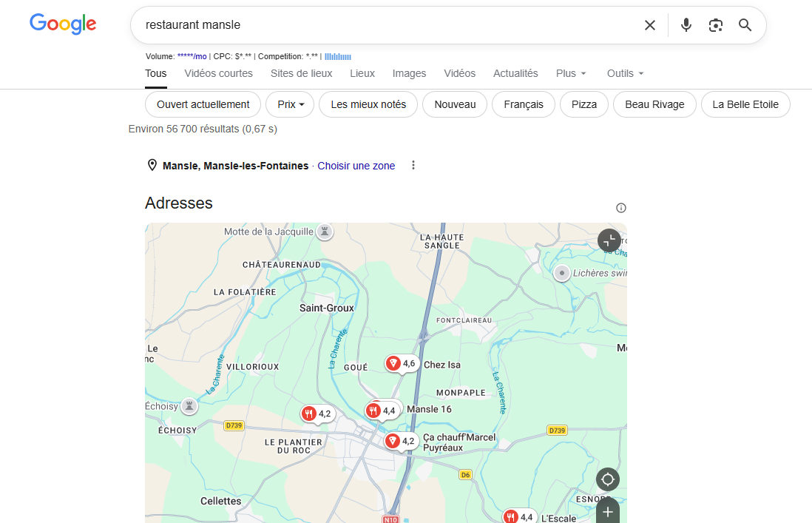Open the three-dot menu beside Choisir une zone

tap(413, 165)
